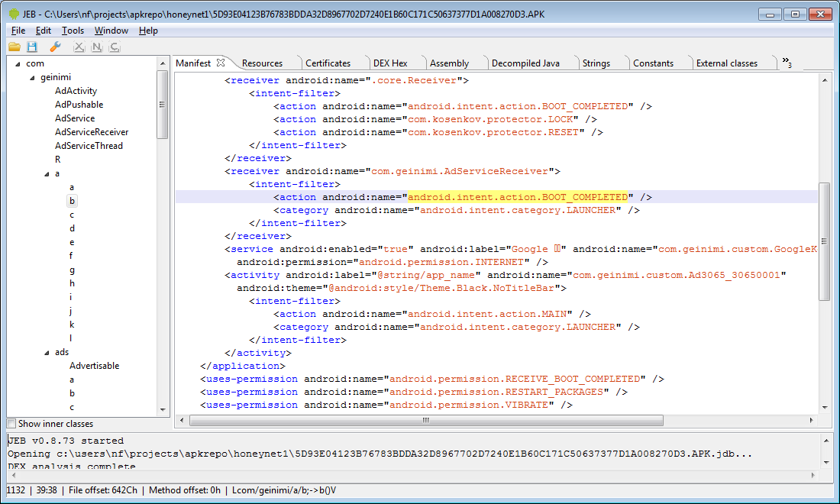
Task: Show hidden tabs via the overflow chevron
Action: [x=787, y=63]
